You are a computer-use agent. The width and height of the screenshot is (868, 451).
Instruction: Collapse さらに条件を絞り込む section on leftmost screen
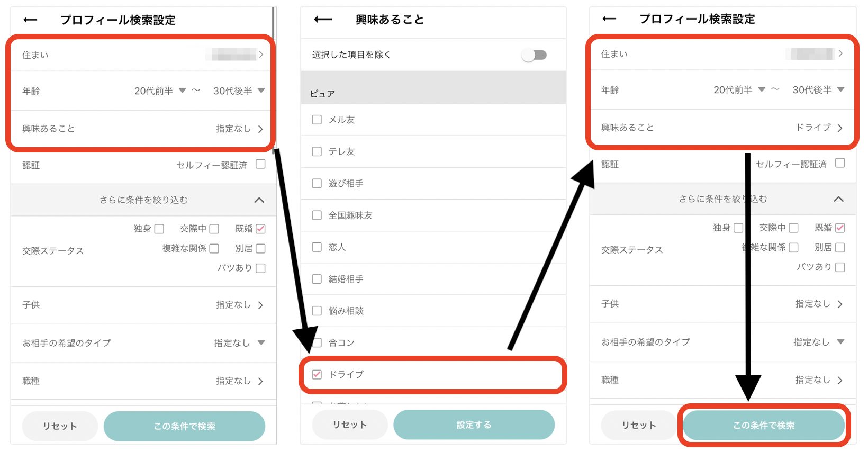259,200
